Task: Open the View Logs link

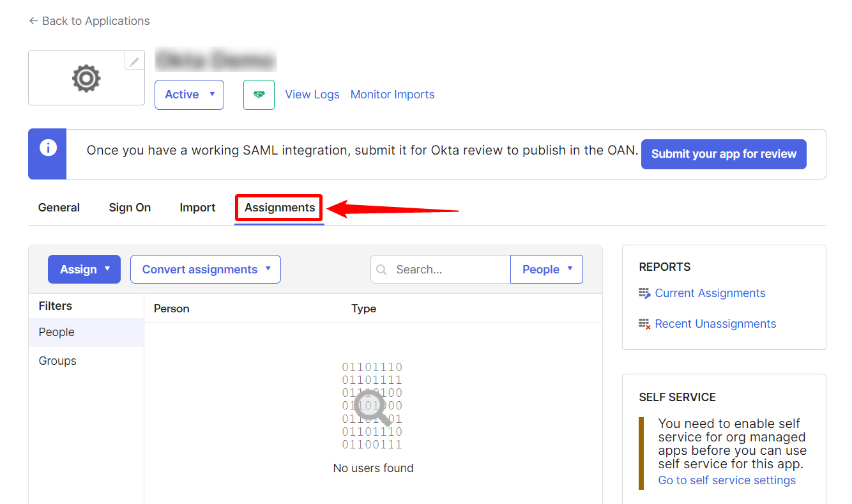Action: coord(312,95)
